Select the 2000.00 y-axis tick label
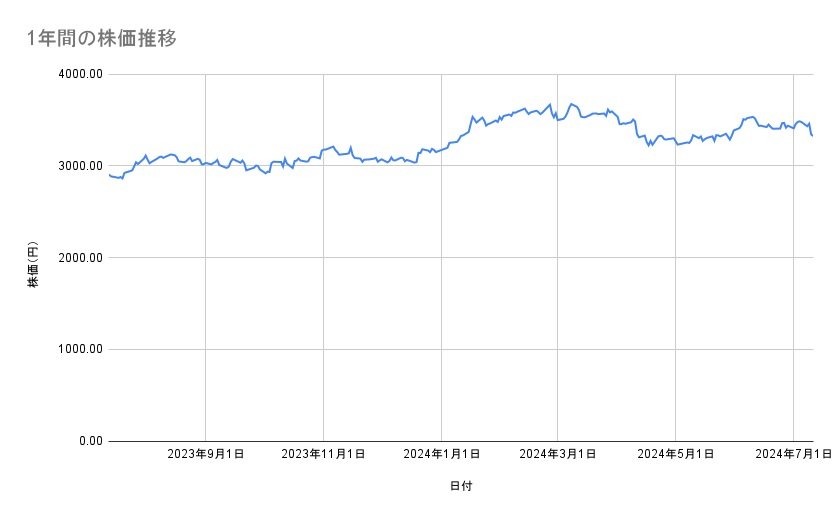The width and height of the screenshot is (839, 519). point(80,258)
